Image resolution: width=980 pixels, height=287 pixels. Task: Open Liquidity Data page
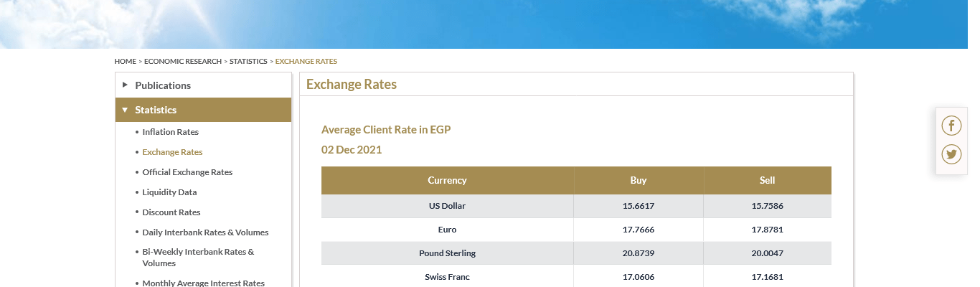point(169,192)
